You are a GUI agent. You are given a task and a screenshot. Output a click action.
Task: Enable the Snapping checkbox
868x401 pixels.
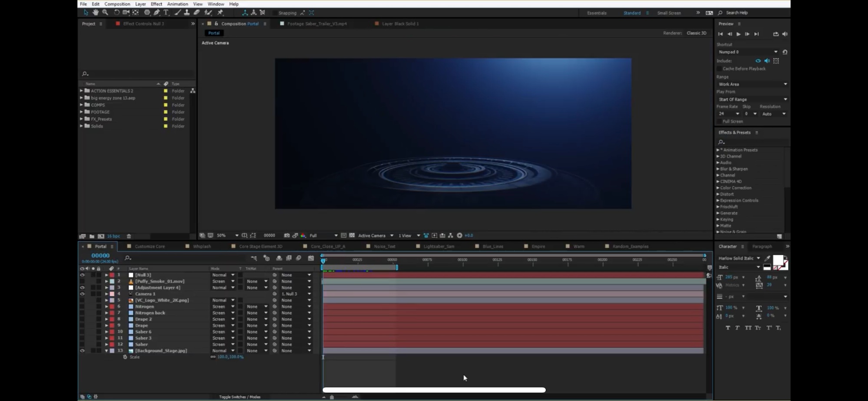tap(274, 13)
